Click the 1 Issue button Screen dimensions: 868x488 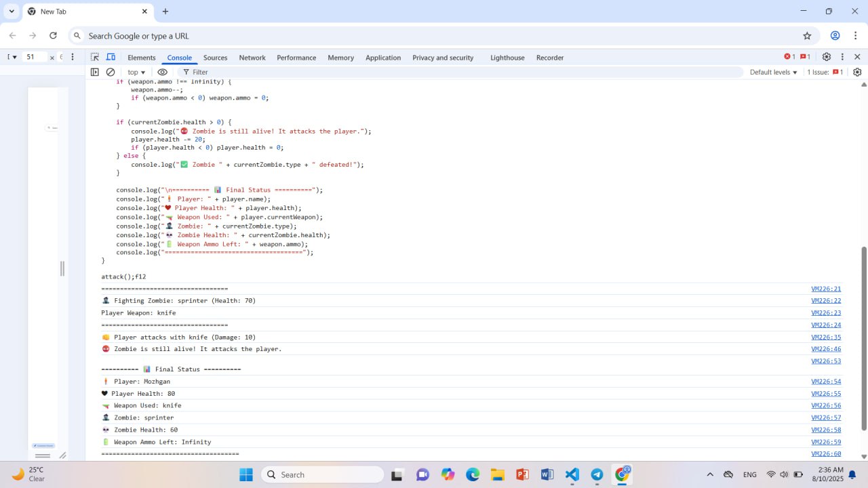coord(825,72)
